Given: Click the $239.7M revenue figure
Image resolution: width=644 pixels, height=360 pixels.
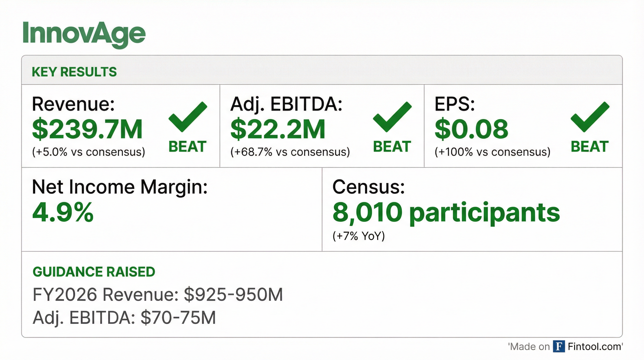Looking at the screenshot, I should point(87,129).
